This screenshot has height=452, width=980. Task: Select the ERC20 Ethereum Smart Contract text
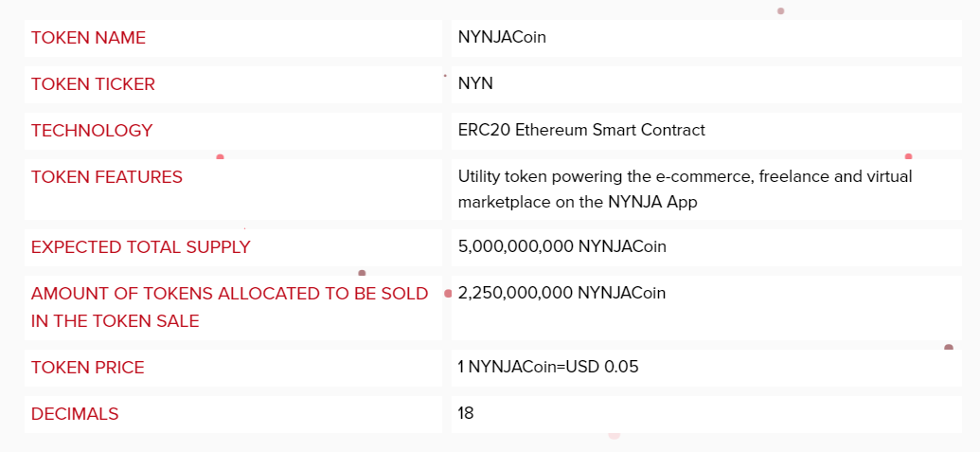tap(581, 131)
